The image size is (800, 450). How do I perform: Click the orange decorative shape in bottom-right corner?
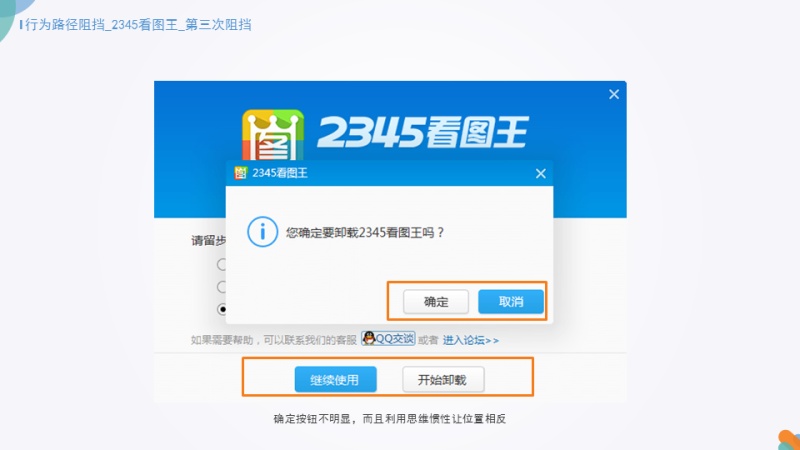(789, 440)
